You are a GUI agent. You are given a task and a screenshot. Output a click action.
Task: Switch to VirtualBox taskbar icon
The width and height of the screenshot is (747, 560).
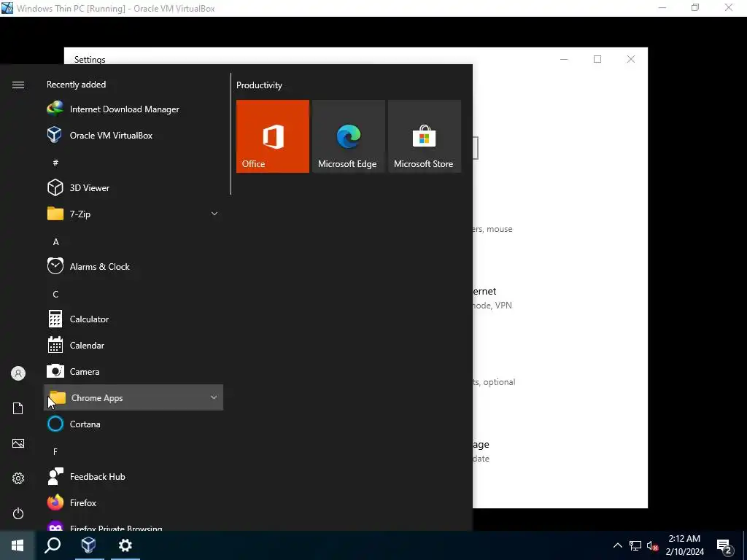pos(88,545)
